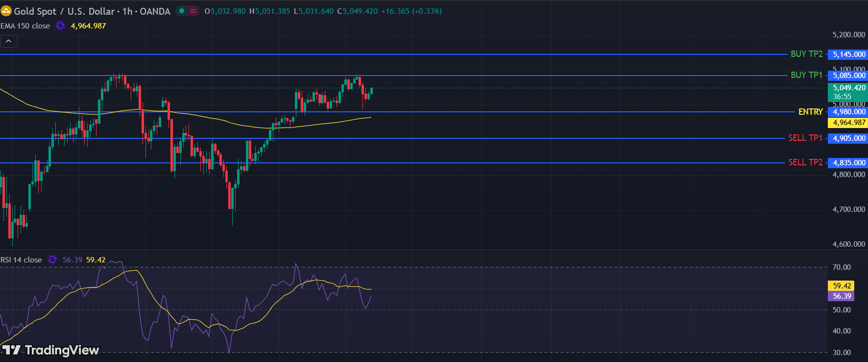Screen dimensions: 868x362
Task: Click the OANDA exchange label
Action: click(155, 11)
